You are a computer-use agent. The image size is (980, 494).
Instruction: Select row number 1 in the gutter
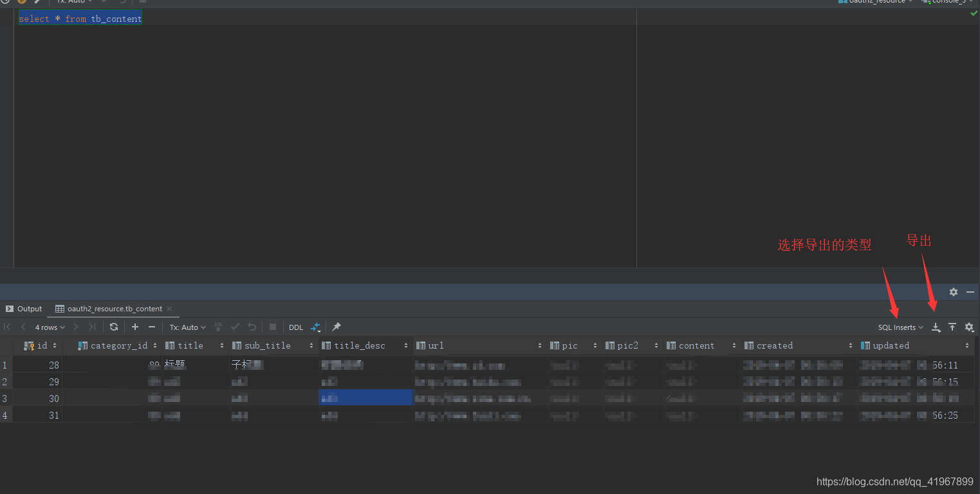point(6,365)
